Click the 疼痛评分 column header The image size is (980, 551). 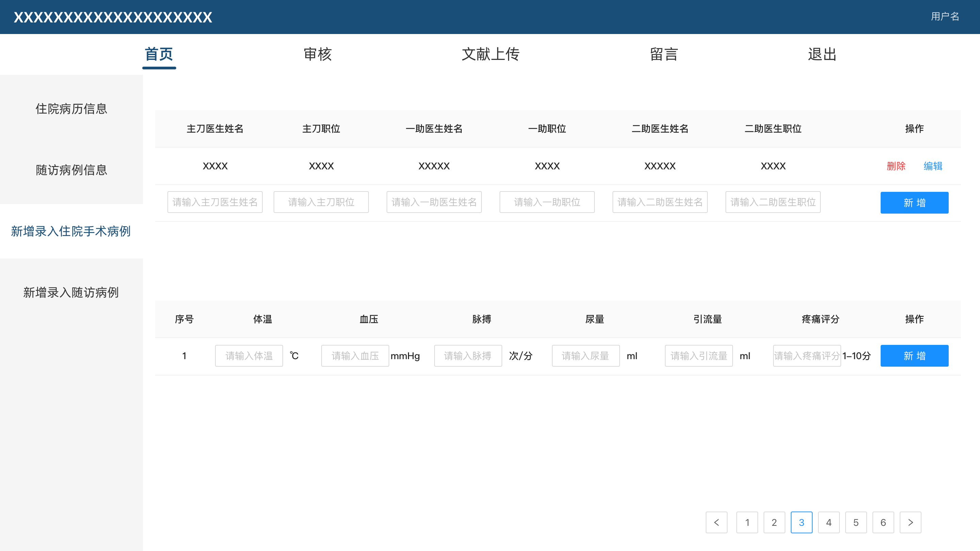[x=820, y=319]
